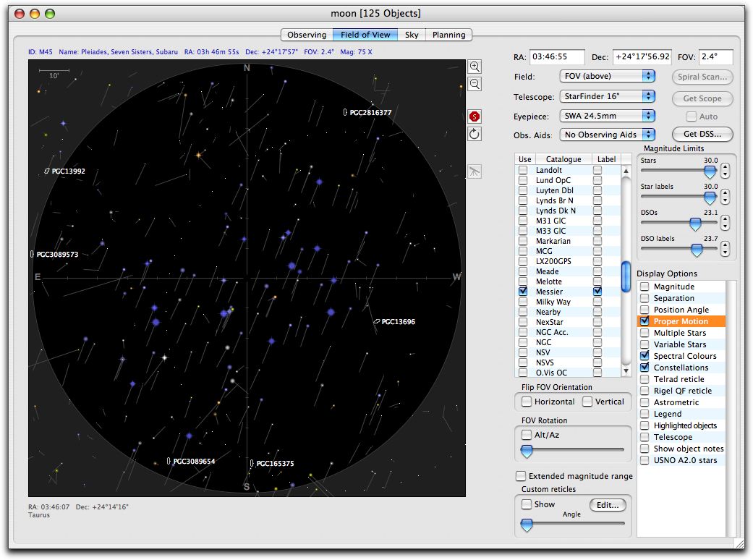Image resolution: width=753 pixels, height=560 pixels.
Task: Click the zoom in magnifier icon
Action: pyautogui.click(x=475, y=66)
